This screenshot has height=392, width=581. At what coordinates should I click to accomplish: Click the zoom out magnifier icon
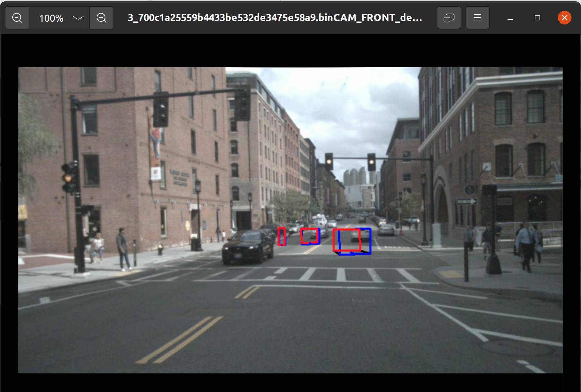click(17, 18)
